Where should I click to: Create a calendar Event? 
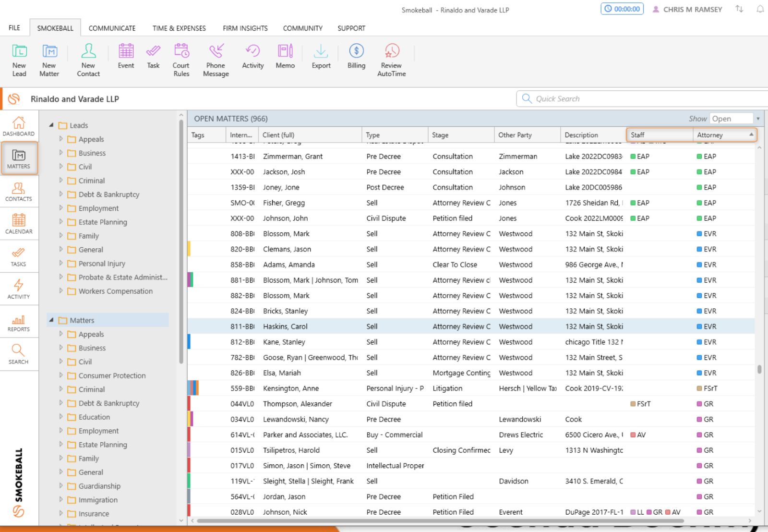[x=126, y=56]
